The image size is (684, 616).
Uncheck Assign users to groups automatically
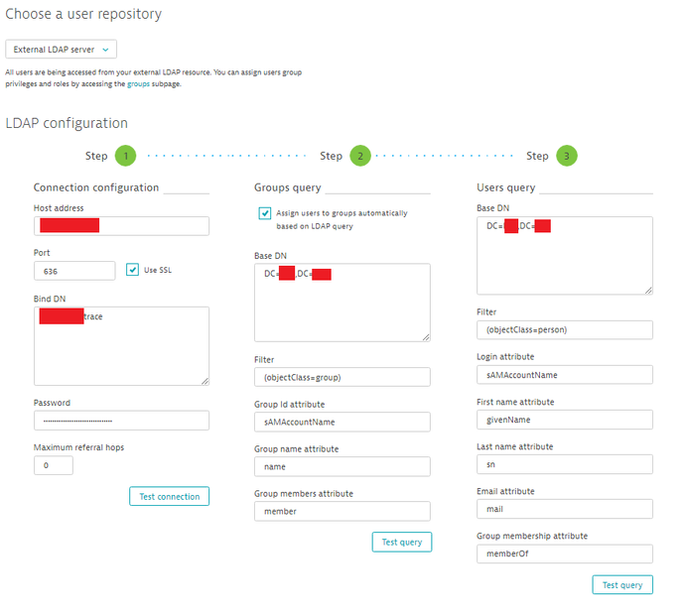pos(265,212)
